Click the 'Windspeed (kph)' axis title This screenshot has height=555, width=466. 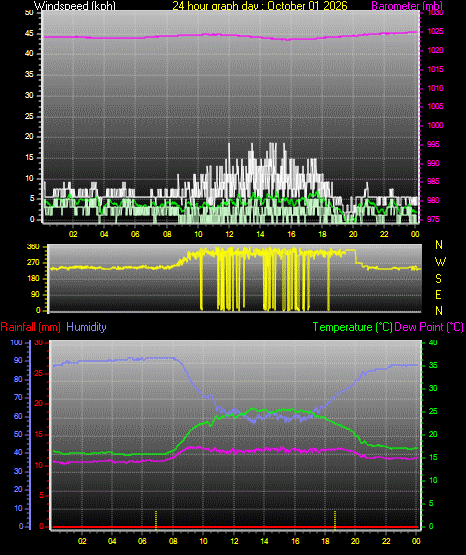(75, 5)
